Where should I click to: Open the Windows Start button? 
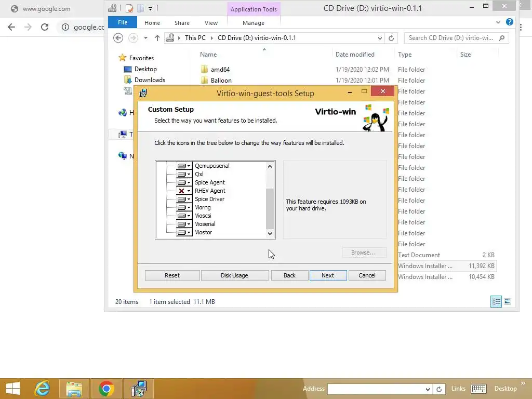13,389
